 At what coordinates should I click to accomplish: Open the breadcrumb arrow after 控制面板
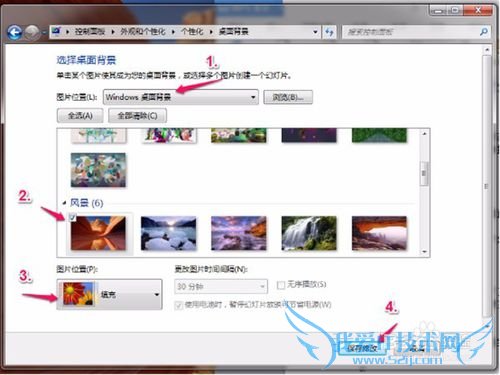[x=113, y=32]
